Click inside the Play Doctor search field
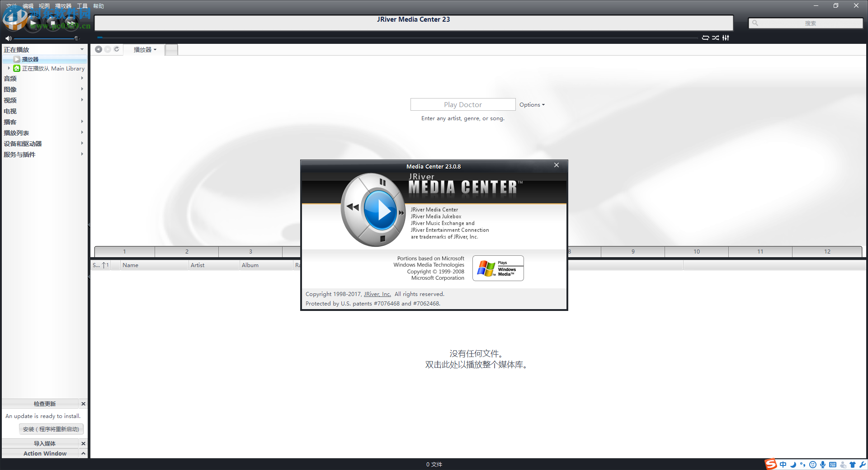Image resolution: width=868 pixels, height=470 pixels. tap(462, 104)
